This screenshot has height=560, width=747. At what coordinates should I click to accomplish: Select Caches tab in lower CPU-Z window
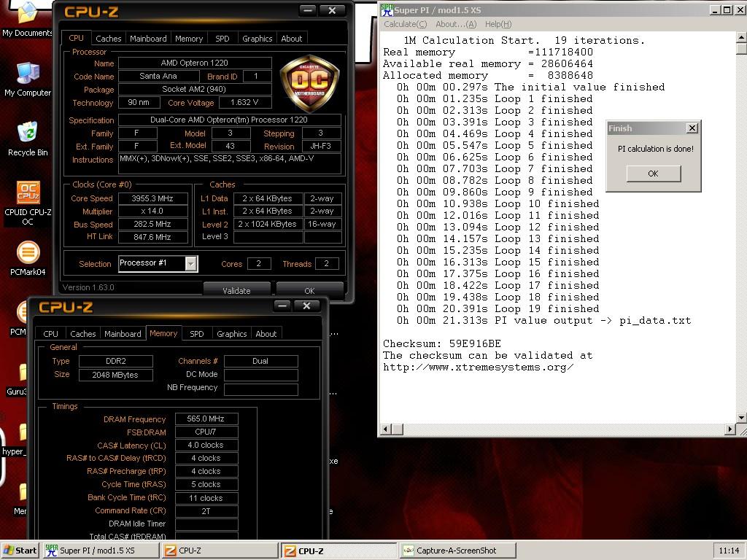pyautogui.click(x=83, y=334)
